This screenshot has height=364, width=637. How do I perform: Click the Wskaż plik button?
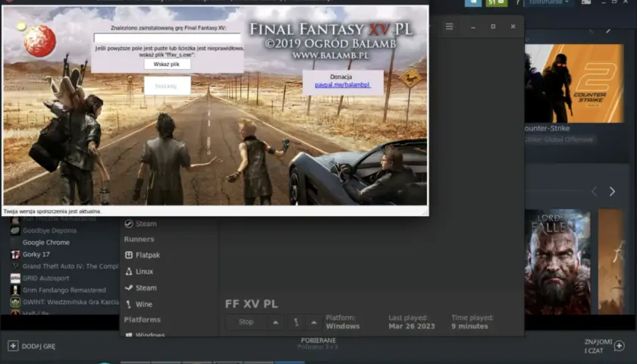[x=167, y=64]
